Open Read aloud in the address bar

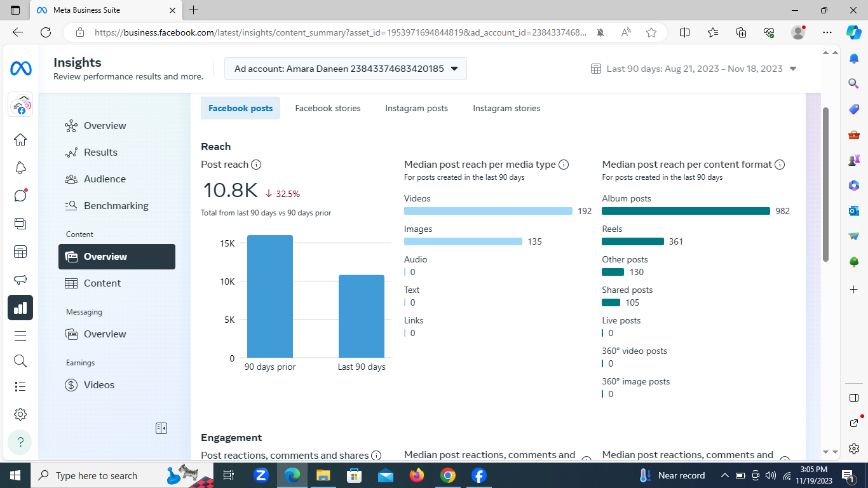626,32
